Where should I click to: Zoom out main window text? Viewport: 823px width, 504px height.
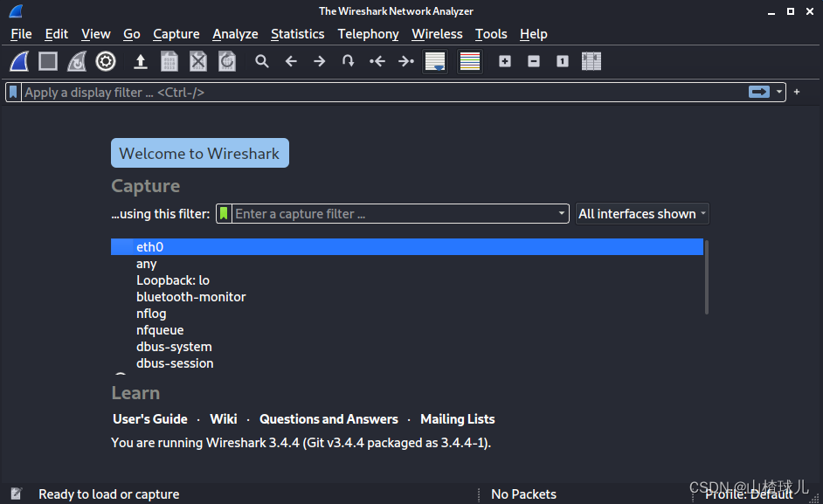click(534, 61)
